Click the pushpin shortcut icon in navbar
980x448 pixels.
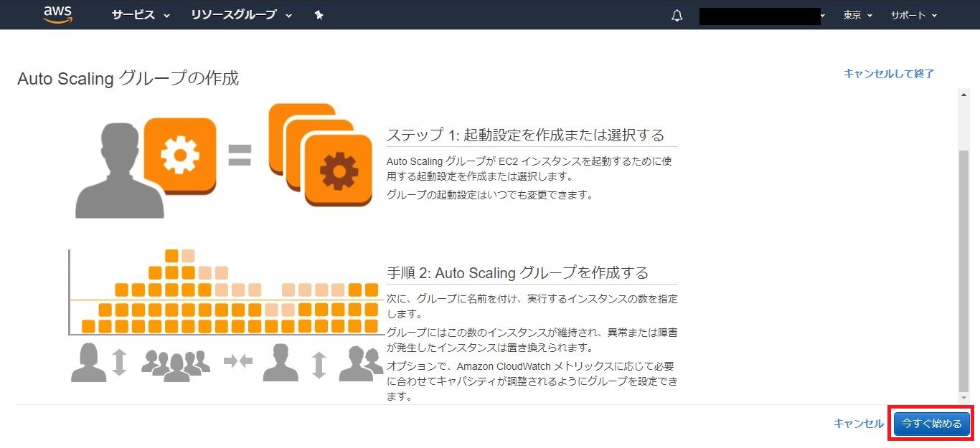(319, 15)
